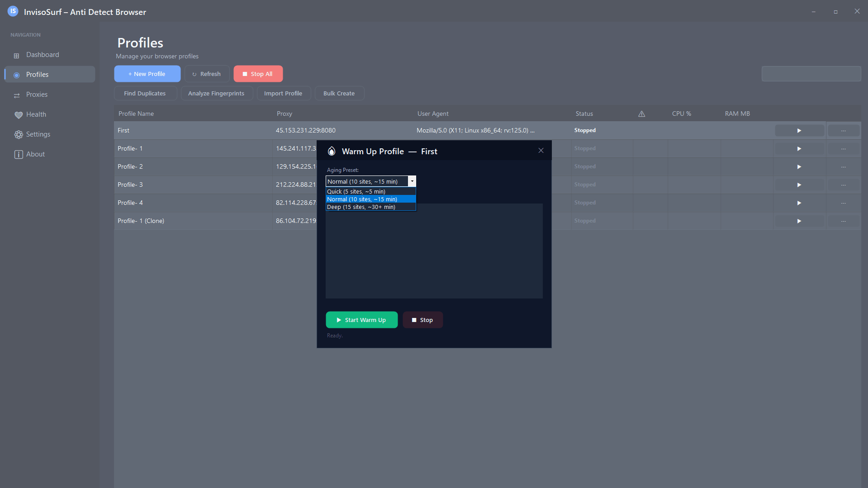This screenshot has width=868, height=488.
Task: Click the Health heart icon
Action: coord(19,115)
